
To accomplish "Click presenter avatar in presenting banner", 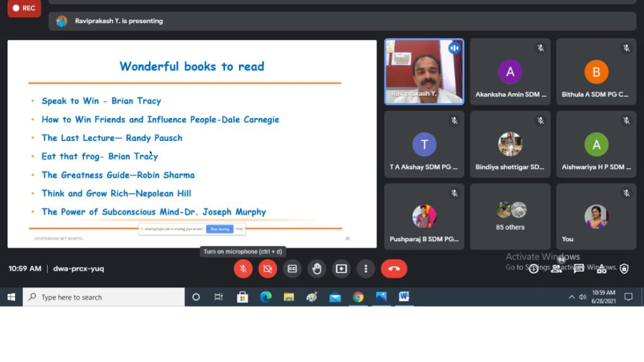I will pyautogui.click(x=62, y=21).
